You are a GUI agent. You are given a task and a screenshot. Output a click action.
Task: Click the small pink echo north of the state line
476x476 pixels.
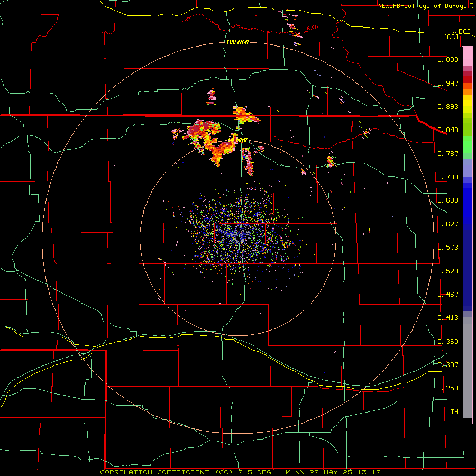point(212,97)
